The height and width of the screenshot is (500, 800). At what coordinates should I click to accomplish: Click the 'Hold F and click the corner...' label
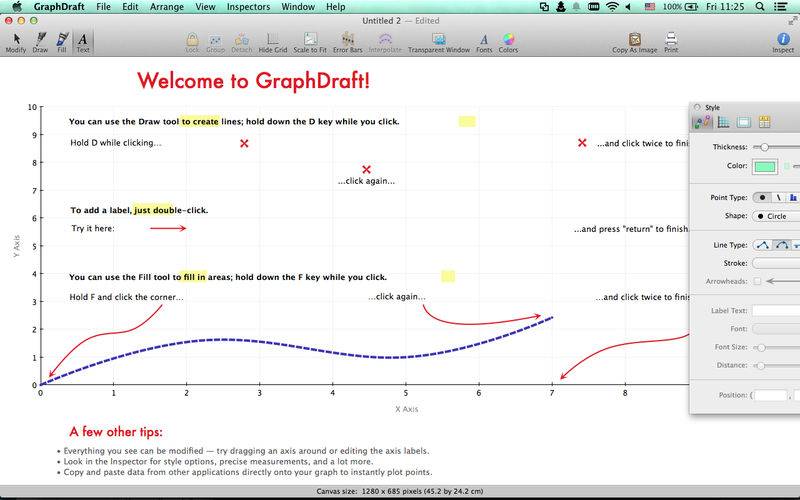coord(127,297)
